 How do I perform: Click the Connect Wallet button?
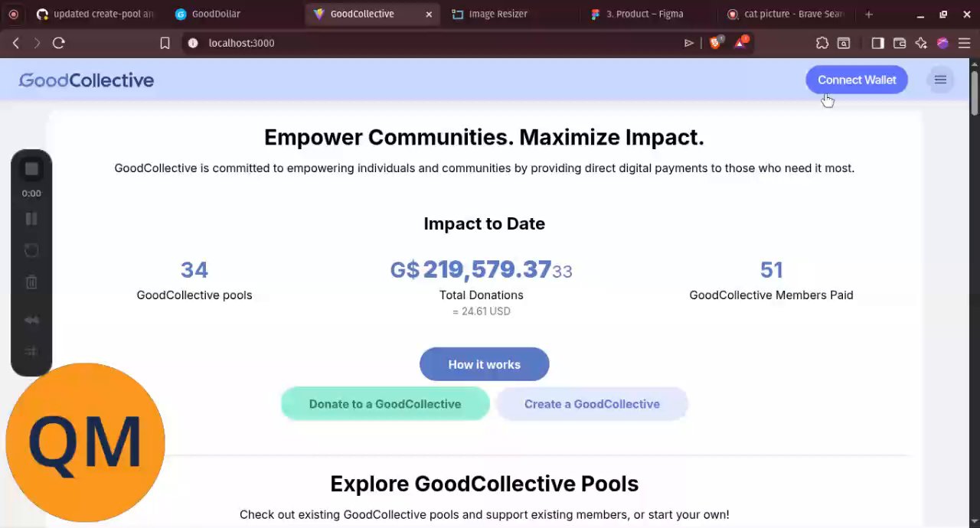857,80
